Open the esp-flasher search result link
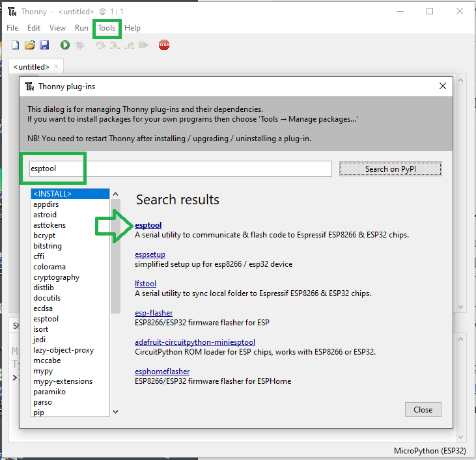Viewport: 476px width, 460px height. [154, 313]
